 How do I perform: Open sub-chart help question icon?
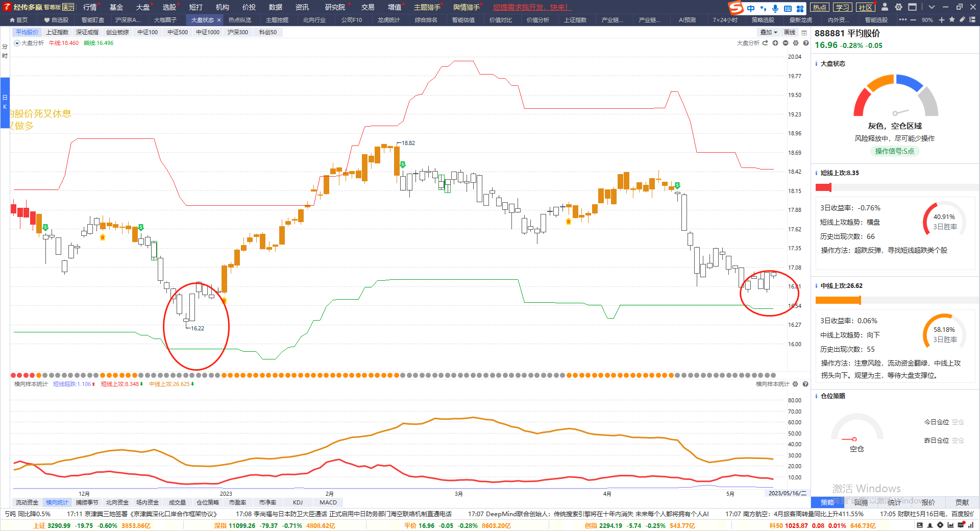coord(805,384)
